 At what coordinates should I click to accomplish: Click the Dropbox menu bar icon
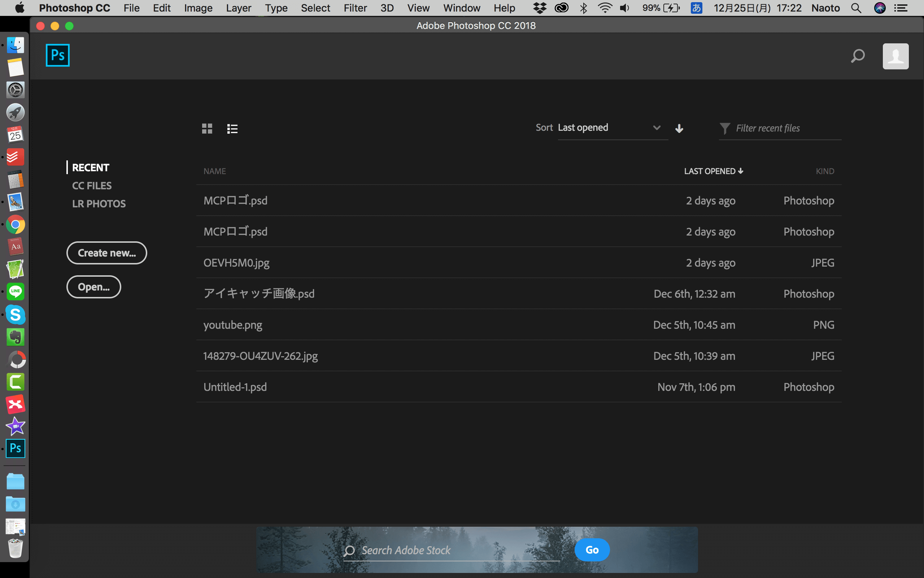tap(540, 8)
